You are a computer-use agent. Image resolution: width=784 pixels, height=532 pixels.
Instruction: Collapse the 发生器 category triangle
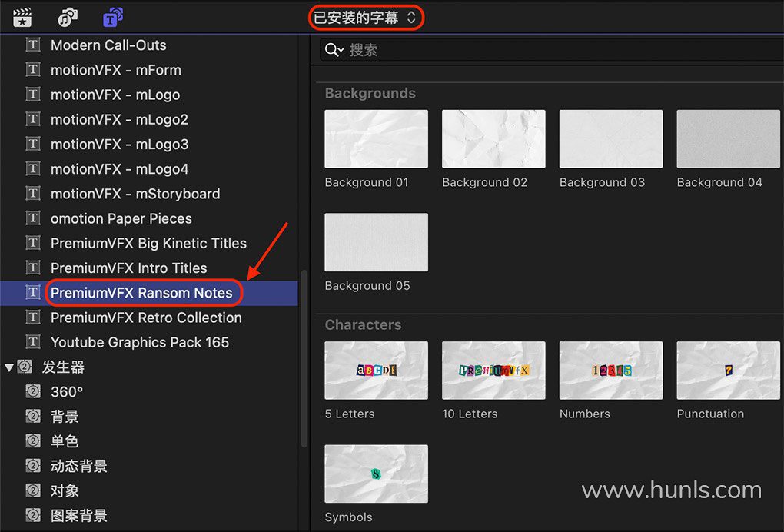pos(9,367)
